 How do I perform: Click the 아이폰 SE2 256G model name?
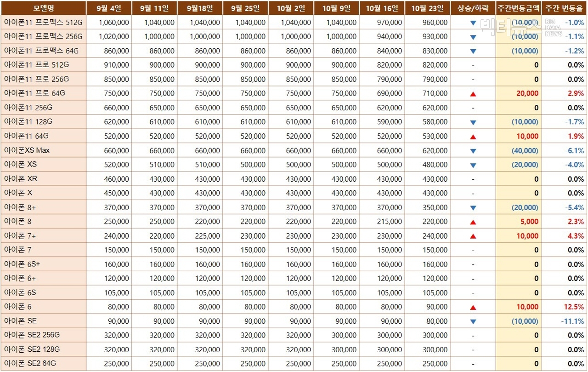point(32,335)
